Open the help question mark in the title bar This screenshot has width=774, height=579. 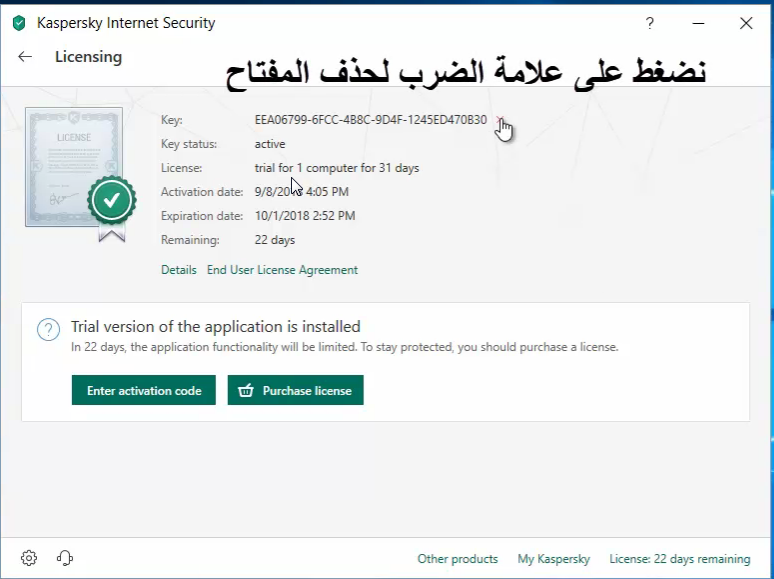point(650,23)
